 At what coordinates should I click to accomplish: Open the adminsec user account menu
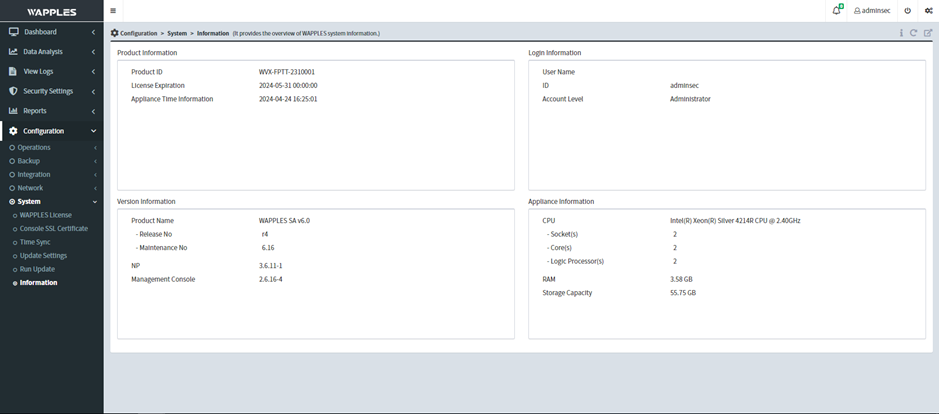click(x=873, y=10)
